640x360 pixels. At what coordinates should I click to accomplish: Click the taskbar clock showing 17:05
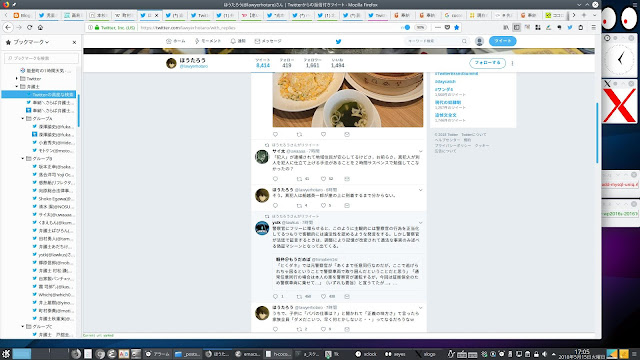pos(582,354)
